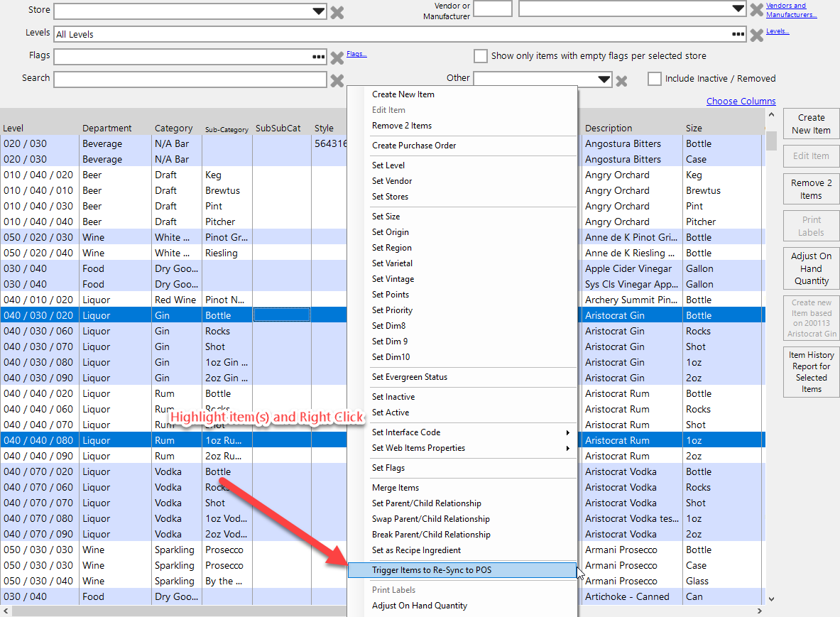Click the Pitcher sub-category cell
This screenshot has height=617, width=840.
pos(227,222)
